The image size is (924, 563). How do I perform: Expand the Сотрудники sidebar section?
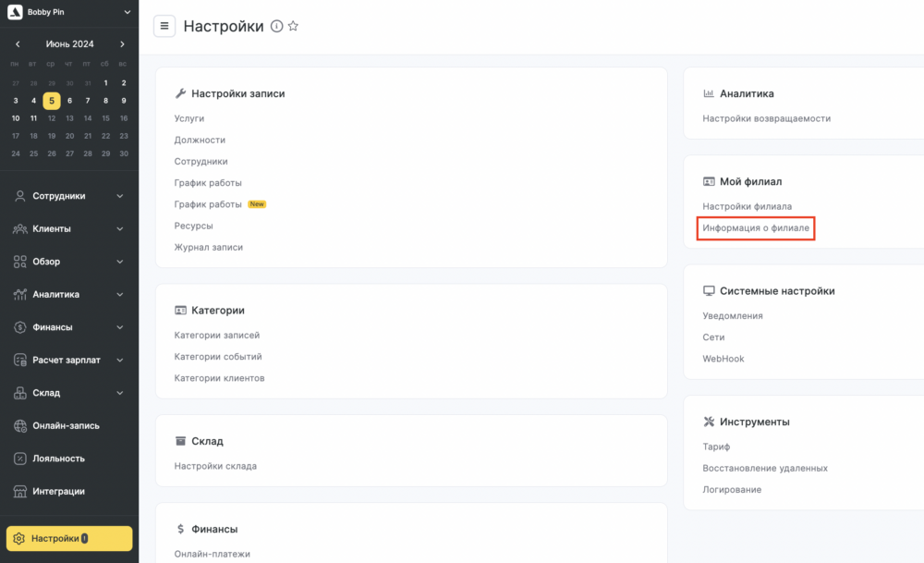(120, 196)
